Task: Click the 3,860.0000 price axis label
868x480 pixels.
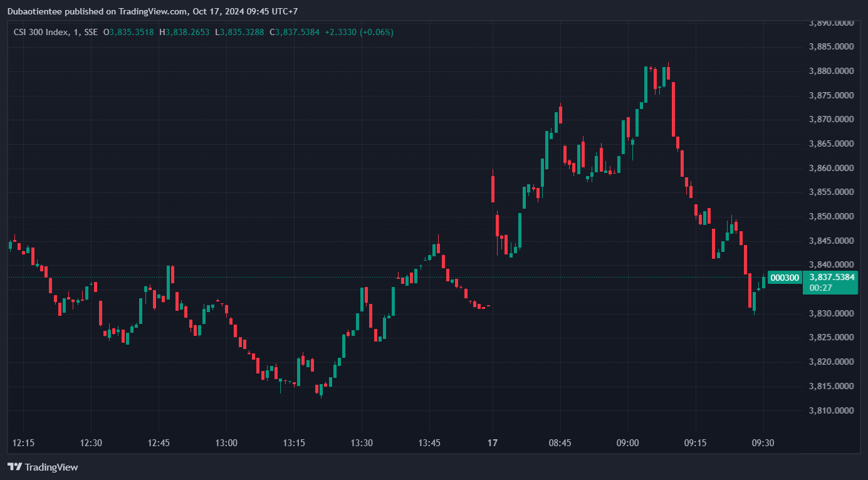Action: coord(832,168)
